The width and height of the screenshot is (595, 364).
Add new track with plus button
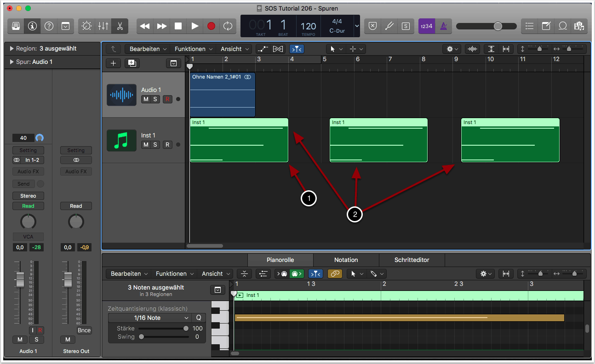pos(114,63)
